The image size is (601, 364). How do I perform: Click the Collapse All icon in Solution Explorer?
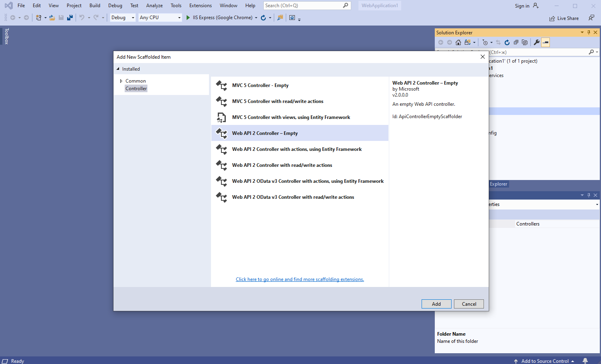[x=516, y=42]
